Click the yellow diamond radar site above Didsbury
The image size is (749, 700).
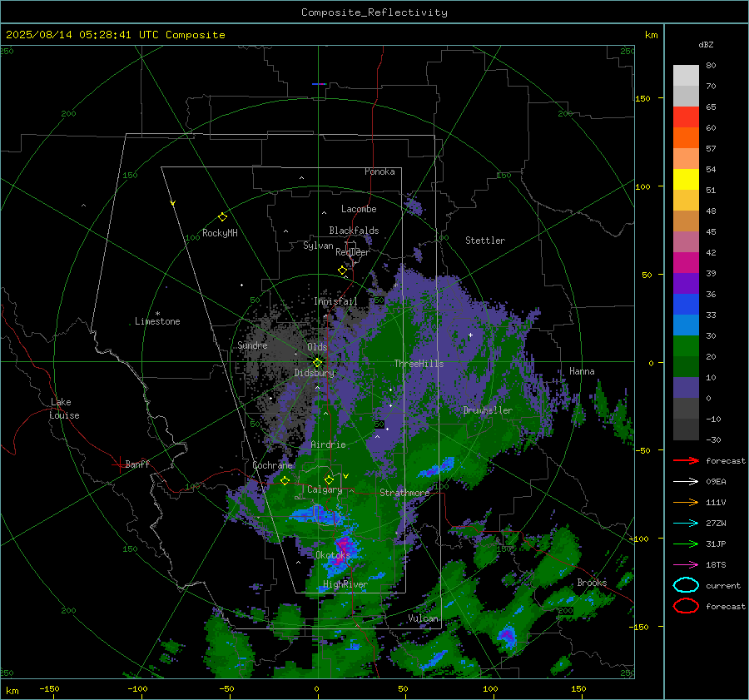tap(317, 363)
